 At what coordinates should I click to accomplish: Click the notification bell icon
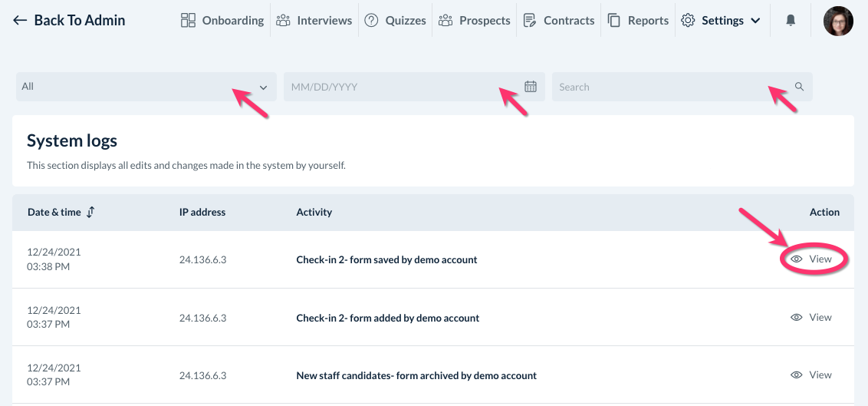(x=791, y=21)
